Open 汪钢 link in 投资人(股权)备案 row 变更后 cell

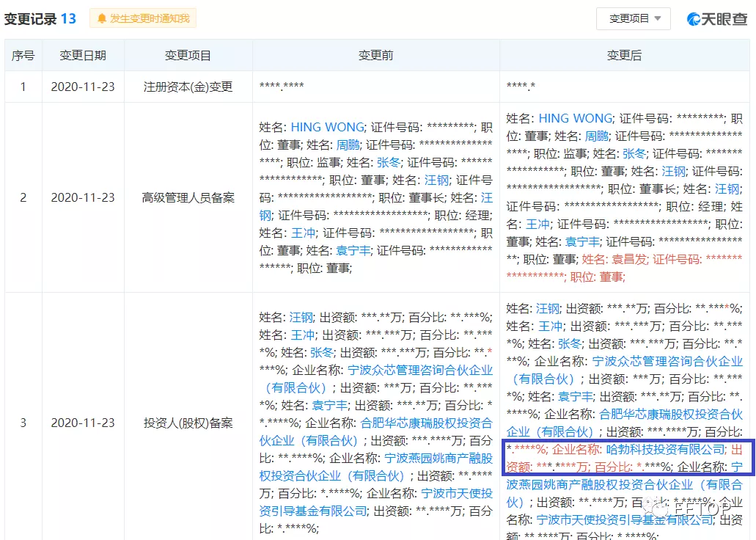click(548, 308)
